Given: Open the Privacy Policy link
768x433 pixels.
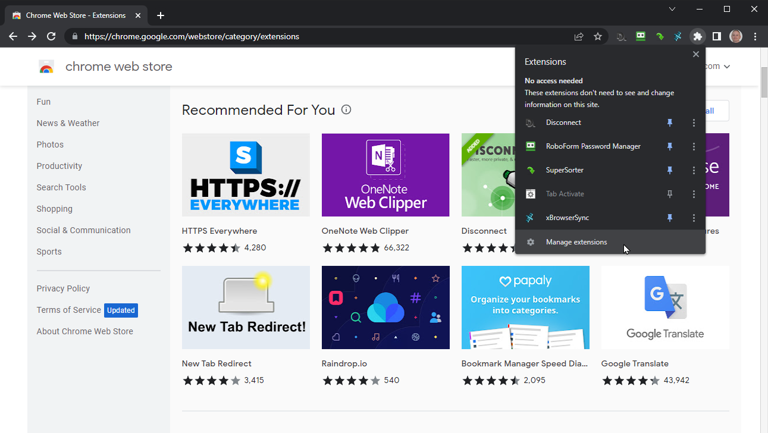Looking at the screenshot, I should click(63, 289).
